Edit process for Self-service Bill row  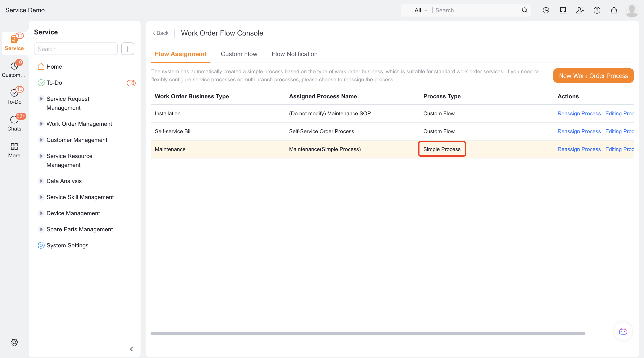coord(620,131)
